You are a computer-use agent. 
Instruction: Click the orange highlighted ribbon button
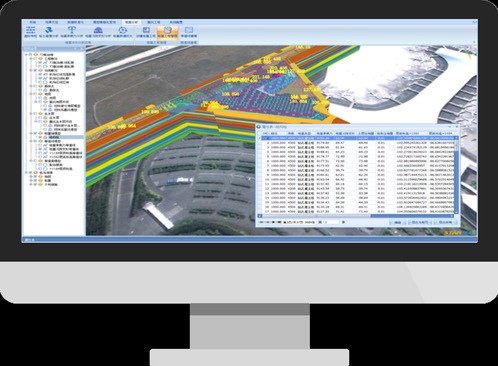pos(167,32)
